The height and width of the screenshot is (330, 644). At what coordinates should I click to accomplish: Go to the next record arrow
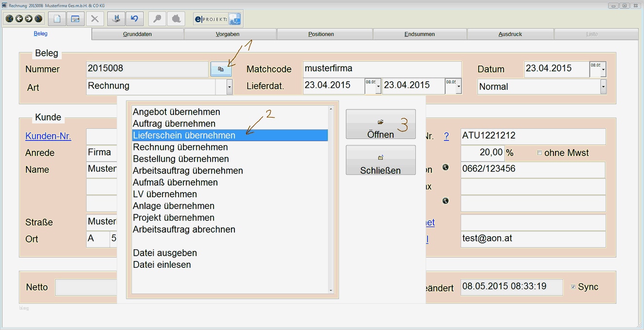pos(29,19)
